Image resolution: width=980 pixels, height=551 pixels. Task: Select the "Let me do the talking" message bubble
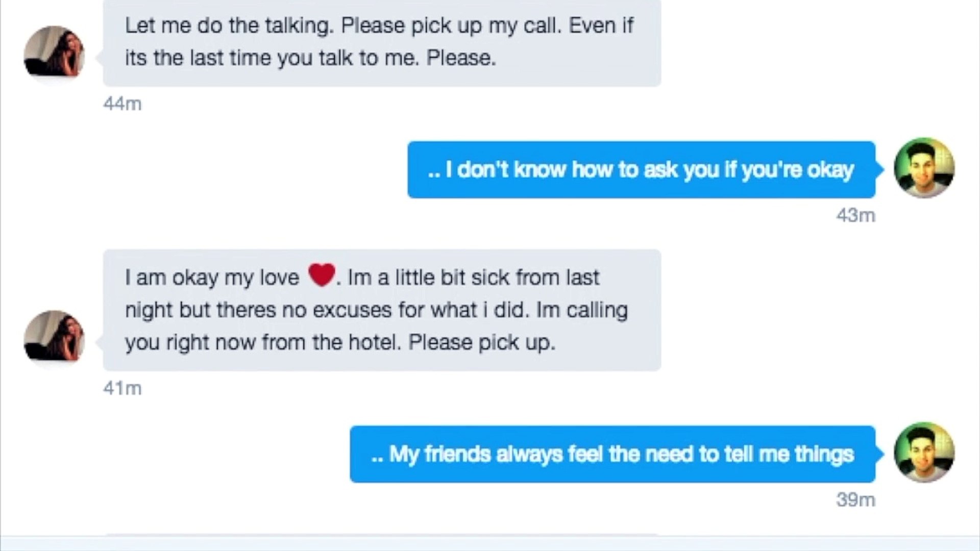point(382,43)
